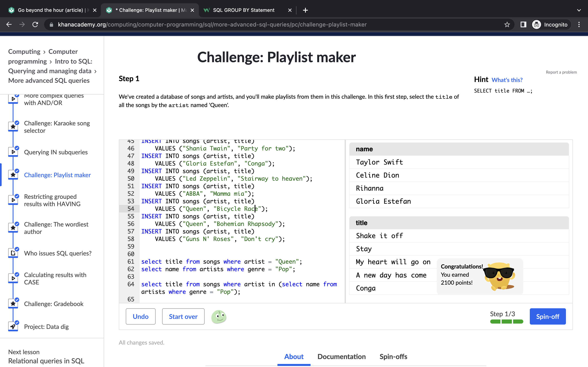Select the star icon for Challenge: The wordiest author
Screen dimensions: 588x367
(x=13, y=227)
